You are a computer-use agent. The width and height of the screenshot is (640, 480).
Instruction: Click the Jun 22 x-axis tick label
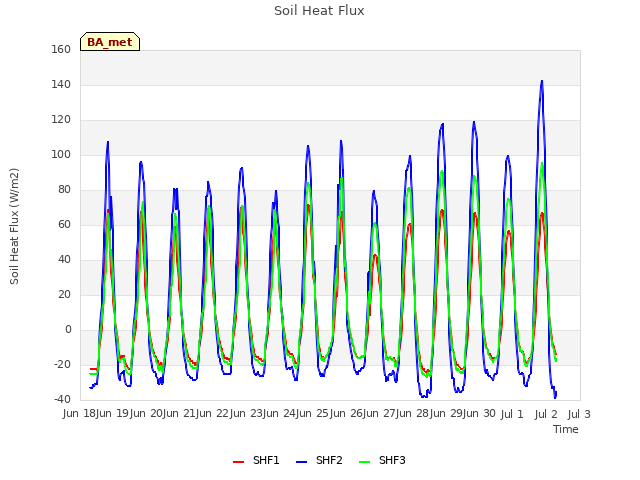[214, 413]
